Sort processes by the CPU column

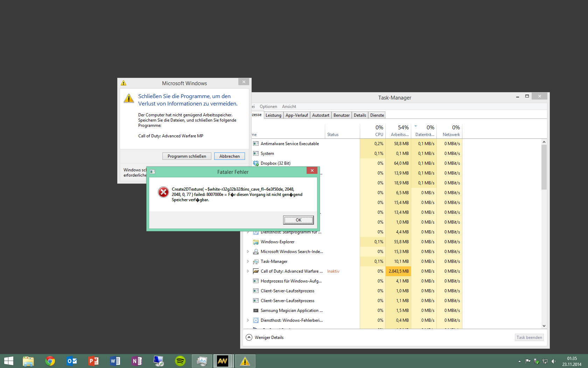tap(373, 131)
